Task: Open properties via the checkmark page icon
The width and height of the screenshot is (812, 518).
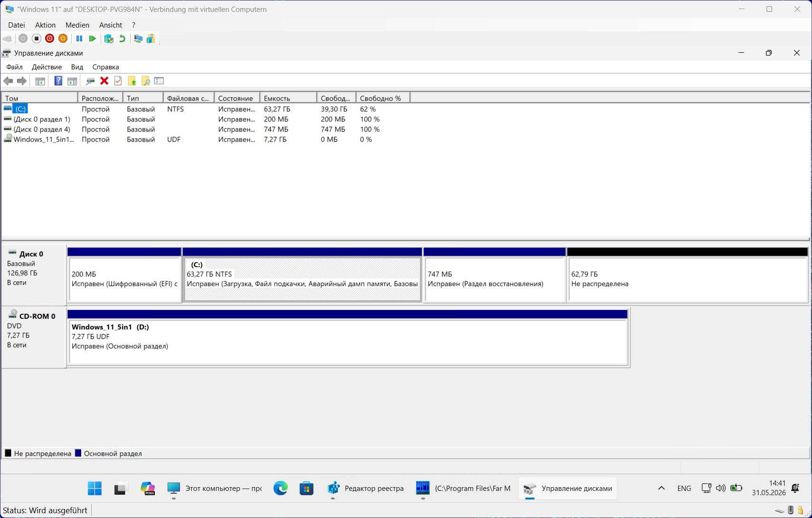Action: pos(118,81)
